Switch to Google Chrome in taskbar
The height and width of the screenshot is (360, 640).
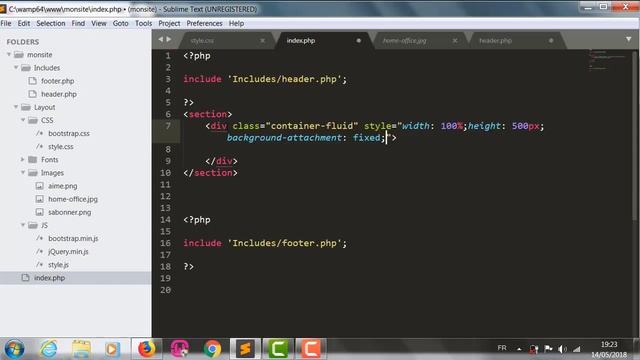coord(212,349)
